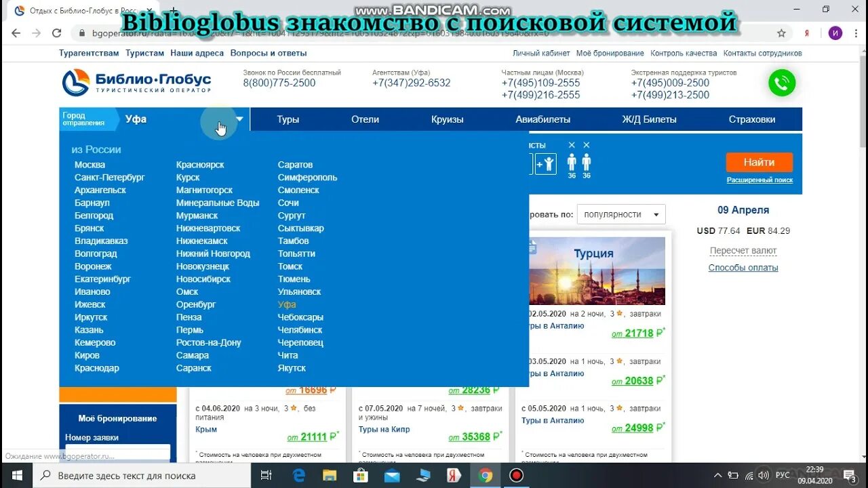This screenshot has width=868, height=488.
Task: Click the Пересчет валют link
Action: click(x=743, y=251)
